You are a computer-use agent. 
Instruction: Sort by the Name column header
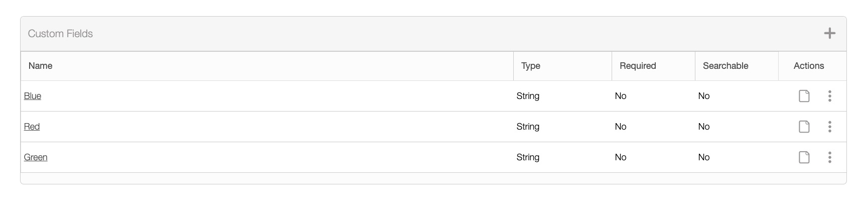(x=41, y=66)
